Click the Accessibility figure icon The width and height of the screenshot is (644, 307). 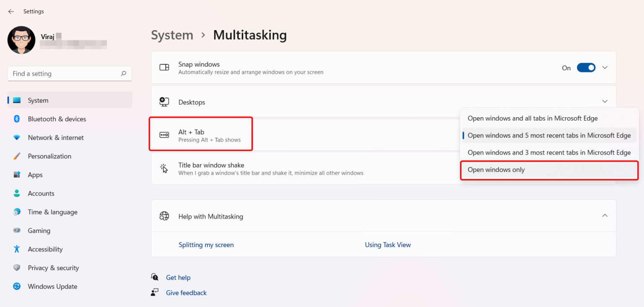coord(17,249)
